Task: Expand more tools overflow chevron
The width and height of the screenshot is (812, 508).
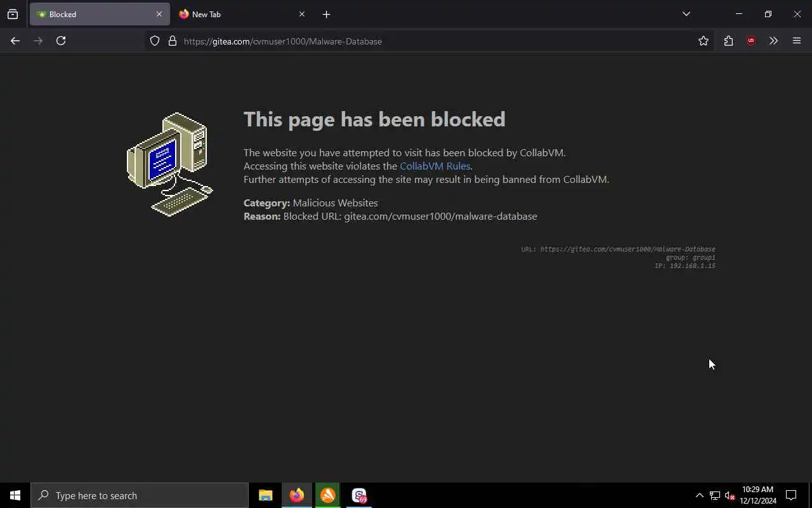Action: coord(773,41)
